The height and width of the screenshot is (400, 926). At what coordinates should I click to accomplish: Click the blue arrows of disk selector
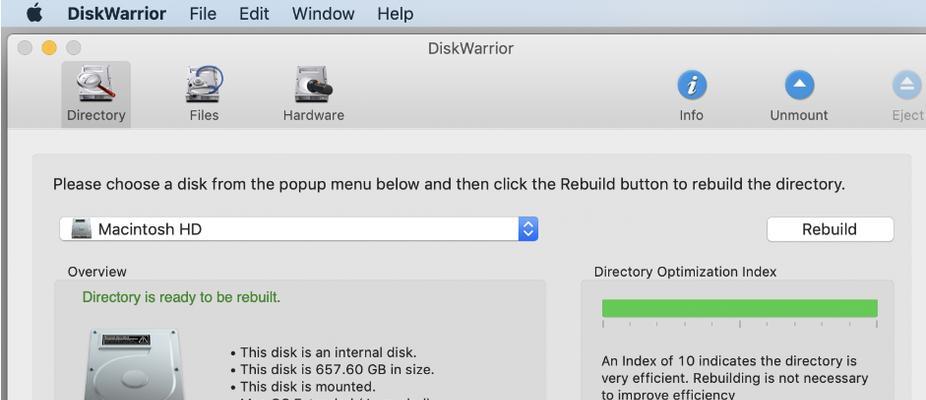528,229
